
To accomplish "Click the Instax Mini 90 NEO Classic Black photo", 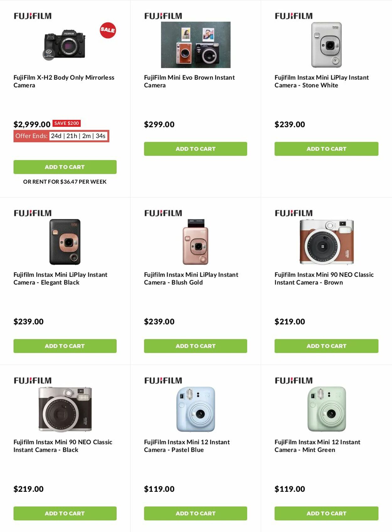I will (65, 410).
